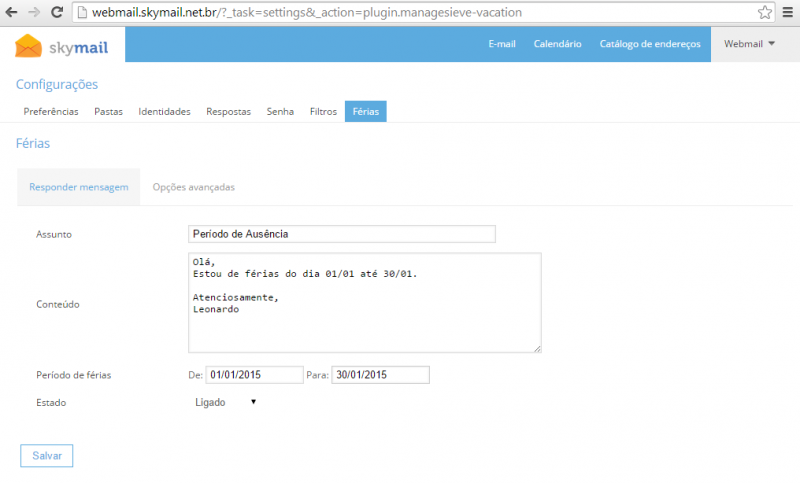Screen dimensions: 800x483
Task: Click the Para end date field
Action: pyautogui.click(x=380, y=374)
